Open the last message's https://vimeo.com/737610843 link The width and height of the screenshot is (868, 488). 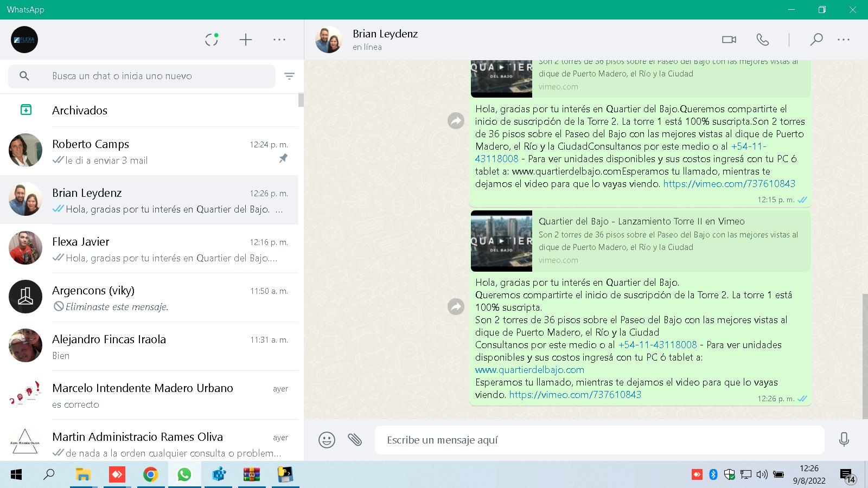click(x=575, y=395)
